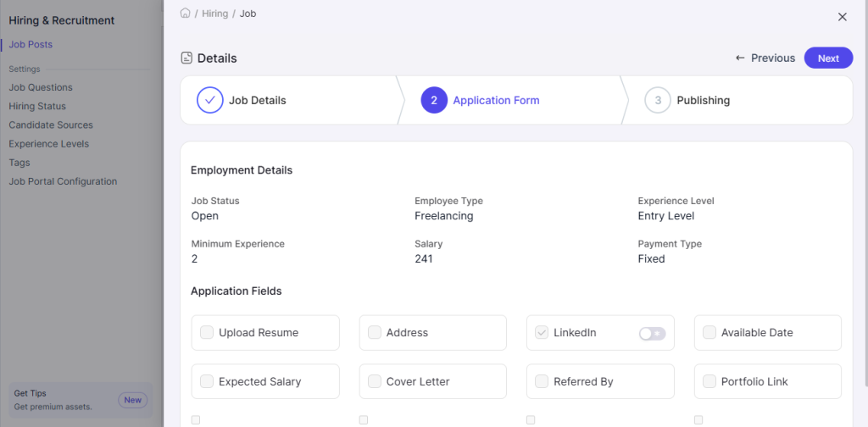The width and height of the screenshot is (868, 427).
Task: Click the New badge in Get Tips
Action: [132, 400]
